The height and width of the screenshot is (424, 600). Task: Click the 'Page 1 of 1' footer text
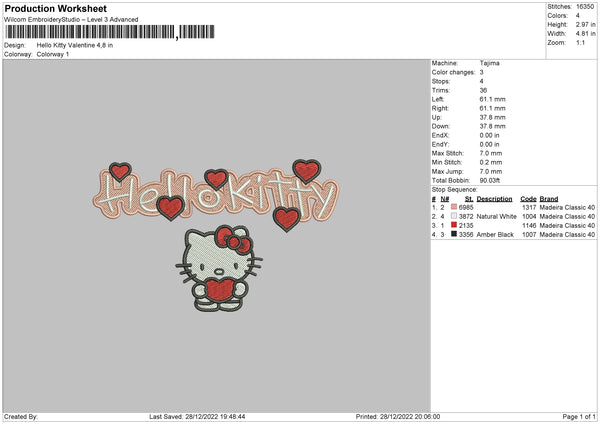[x=579, y=417]
